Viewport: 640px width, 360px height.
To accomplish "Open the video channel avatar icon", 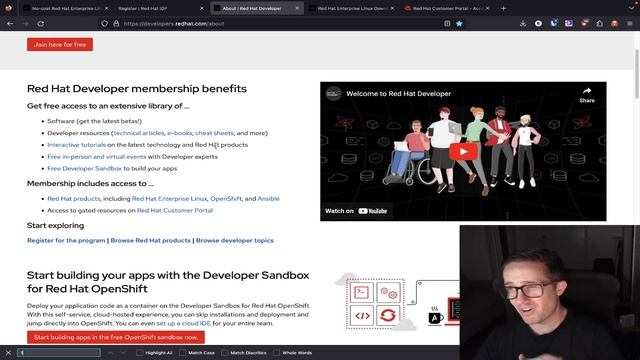I will [x=333, y=94].
